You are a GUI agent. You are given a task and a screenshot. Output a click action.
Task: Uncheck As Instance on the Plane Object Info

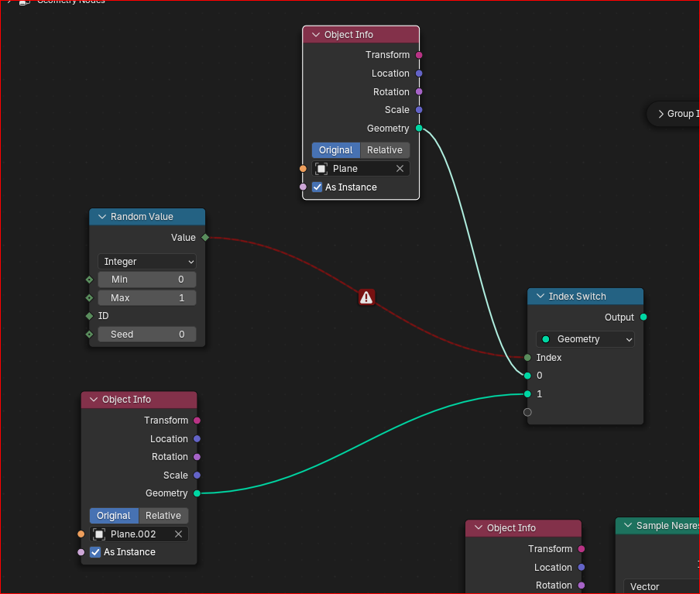pyautogui.click(x=317, y=187)
